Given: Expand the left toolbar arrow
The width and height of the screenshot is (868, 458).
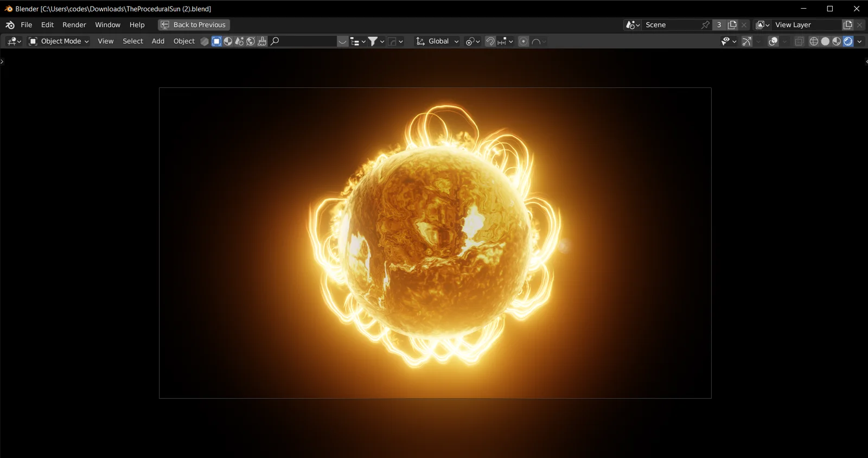Looking at the screenshot, I should (2, 62).
